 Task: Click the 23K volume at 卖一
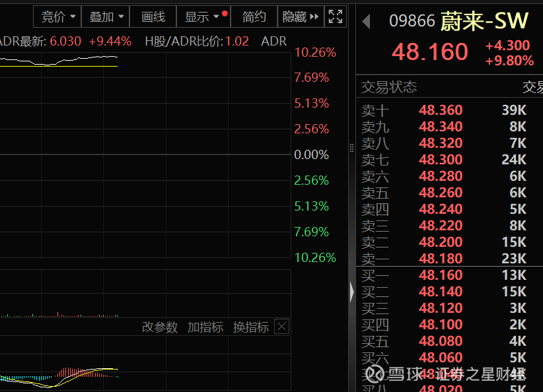click(x=514, y=259)
